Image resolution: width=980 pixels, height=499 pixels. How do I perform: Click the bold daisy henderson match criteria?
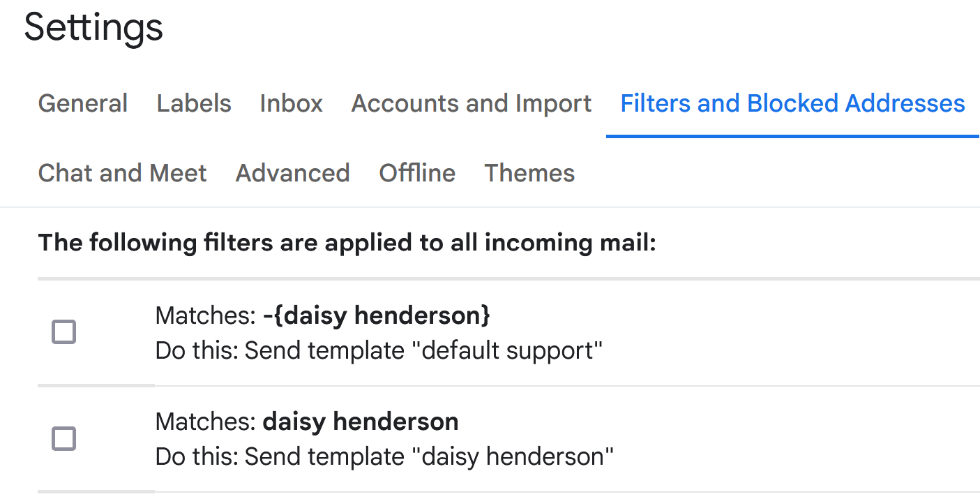click(360, 422)
